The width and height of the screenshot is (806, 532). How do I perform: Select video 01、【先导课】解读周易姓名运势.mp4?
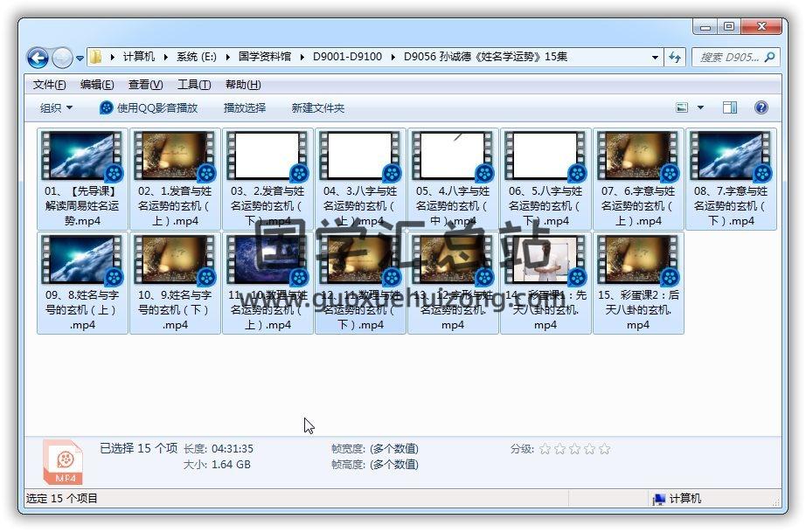(x=82, y=179)
